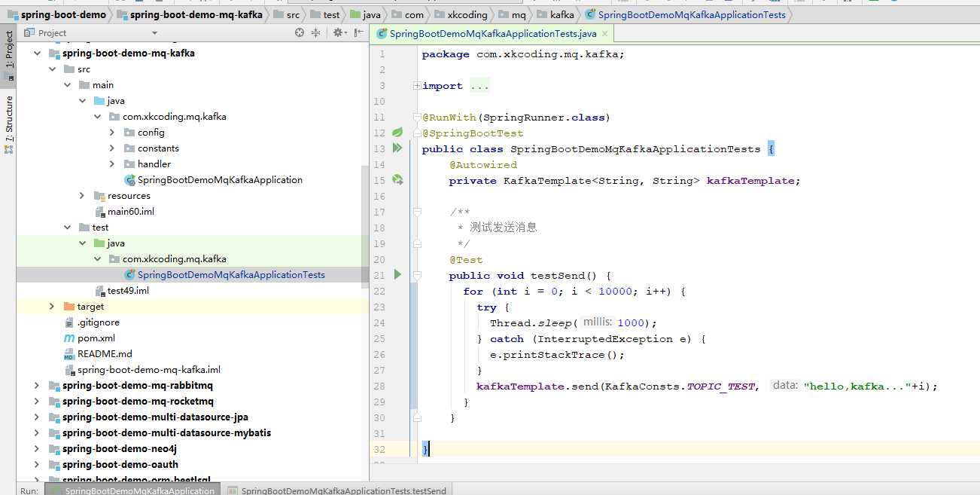Click the spring-boot-demo-neo4j module icon
This screenshot has width=980, height=495.
pos(54,449)
